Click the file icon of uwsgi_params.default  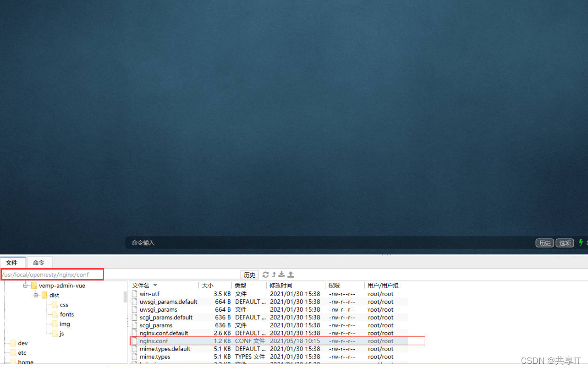pyautogui.click(x=135, y=302)
